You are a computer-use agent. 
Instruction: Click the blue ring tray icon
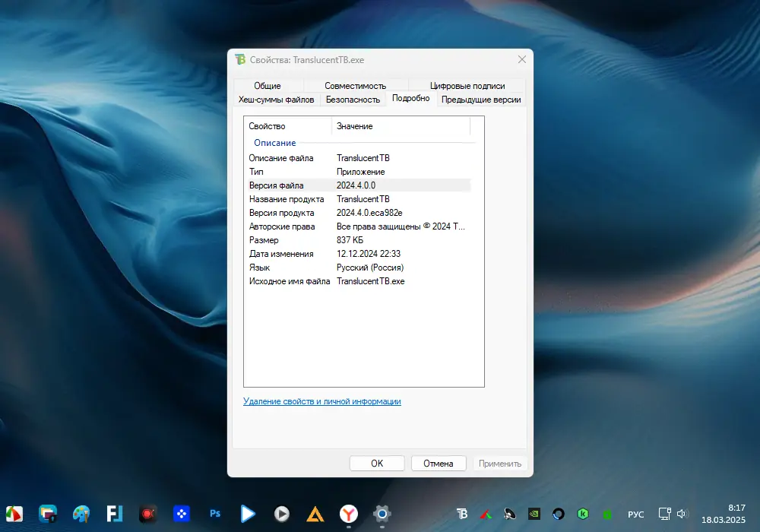click(559, 514)
